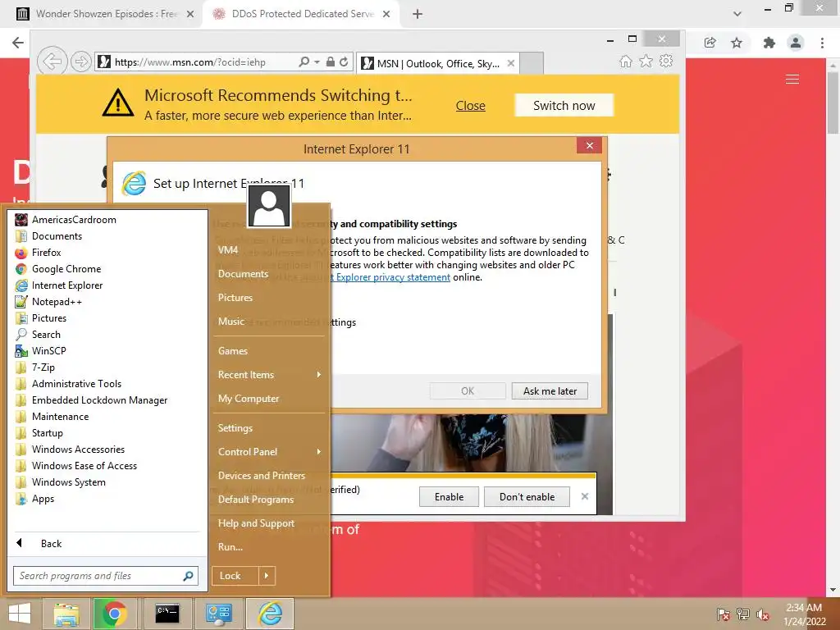Open Music from the start menu

231,322
